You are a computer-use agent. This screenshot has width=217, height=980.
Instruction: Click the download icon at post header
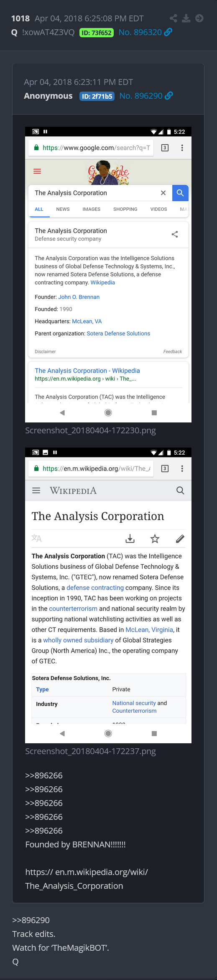pos(186,18)
